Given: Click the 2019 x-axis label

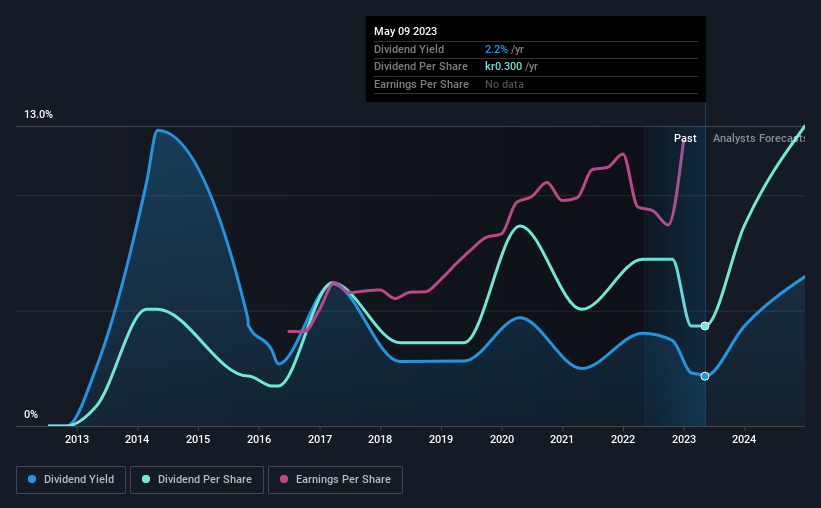Looking at the screenshot, I should point(441,439).
